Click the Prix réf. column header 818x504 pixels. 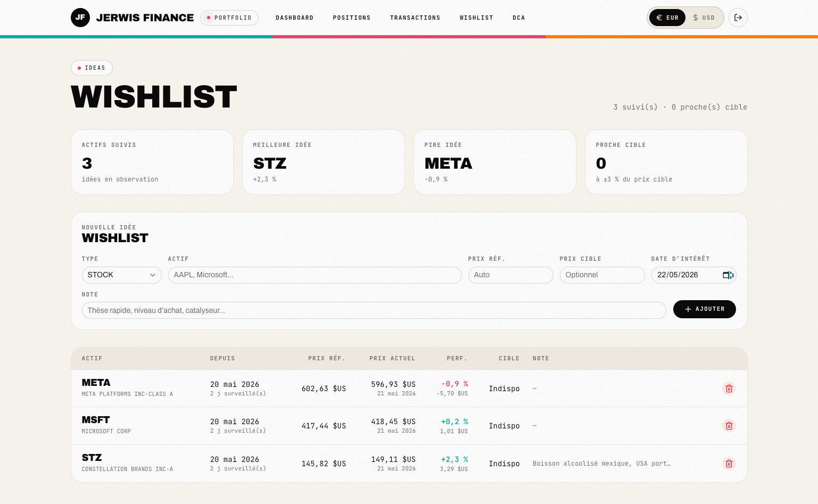(x=327, y=359)
